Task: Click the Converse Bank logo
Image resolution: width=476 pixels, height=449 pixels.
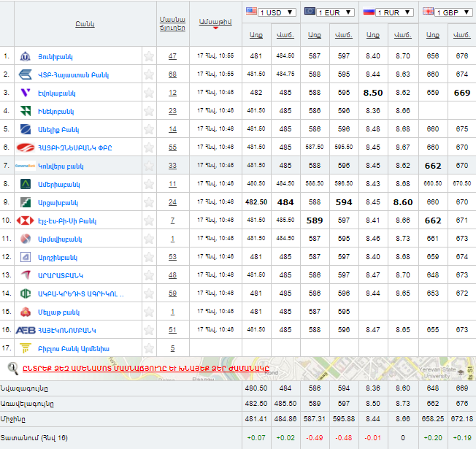Action: (26, 166)
